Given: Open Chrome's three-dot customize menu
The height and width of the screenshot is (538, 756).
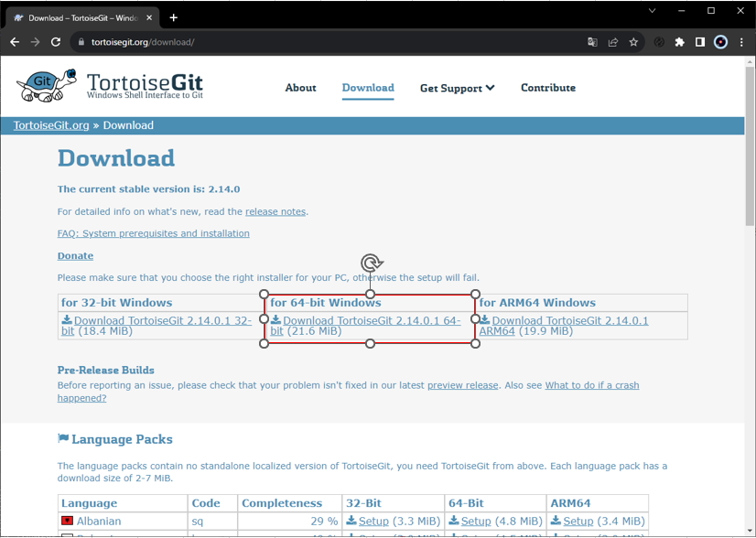Looking at the screenshot, I should pos(742,41).
